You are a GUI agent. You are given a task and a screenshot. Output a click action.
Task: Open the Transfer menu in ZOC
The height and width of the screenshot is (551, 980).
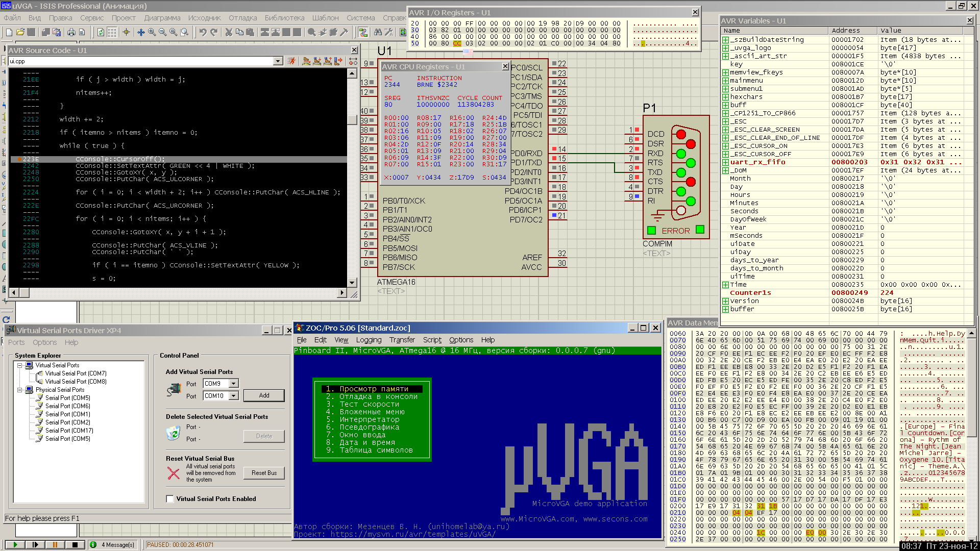pyautogui.click(x=402, y=340)
